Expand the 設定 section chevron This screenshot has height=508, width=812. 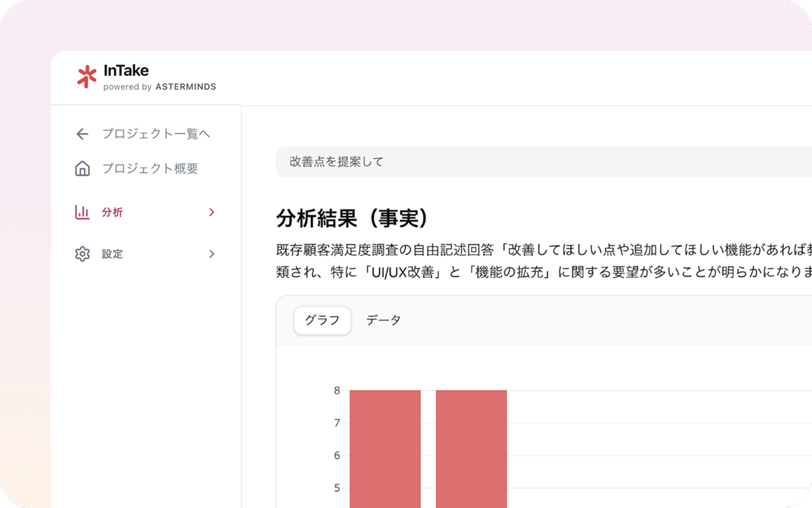[211, 254]
